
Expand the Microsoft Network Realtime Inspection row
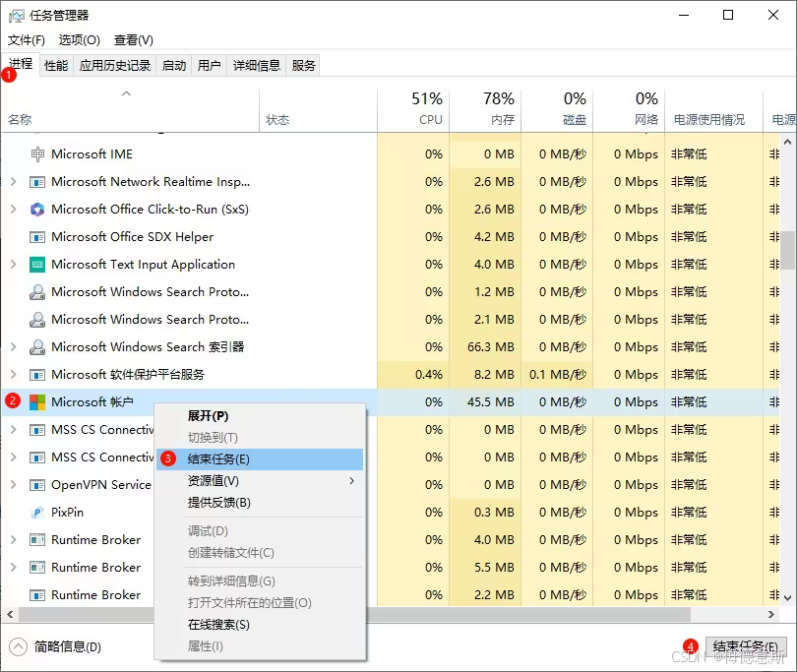(14, 181)
